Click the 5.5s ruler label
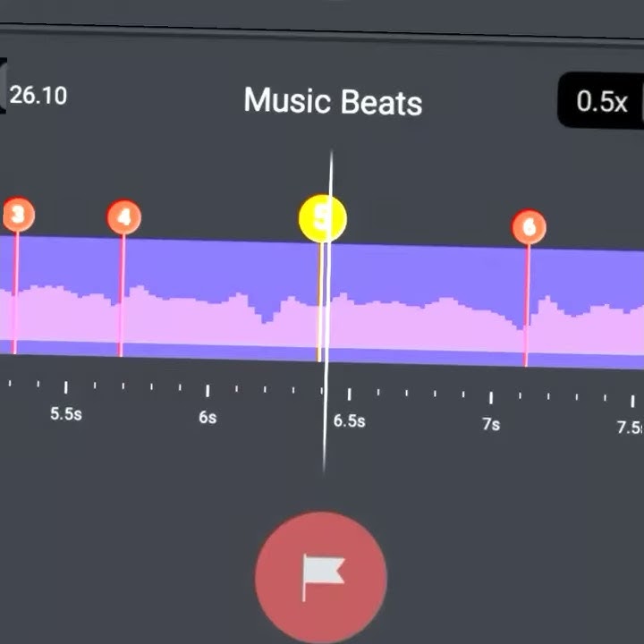 coord(65,414)
